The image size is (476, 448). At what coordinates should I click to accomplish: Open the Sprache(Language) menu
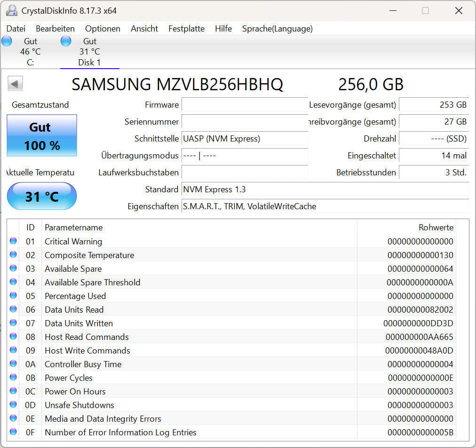pyautogui.click(x=277, y=29)
